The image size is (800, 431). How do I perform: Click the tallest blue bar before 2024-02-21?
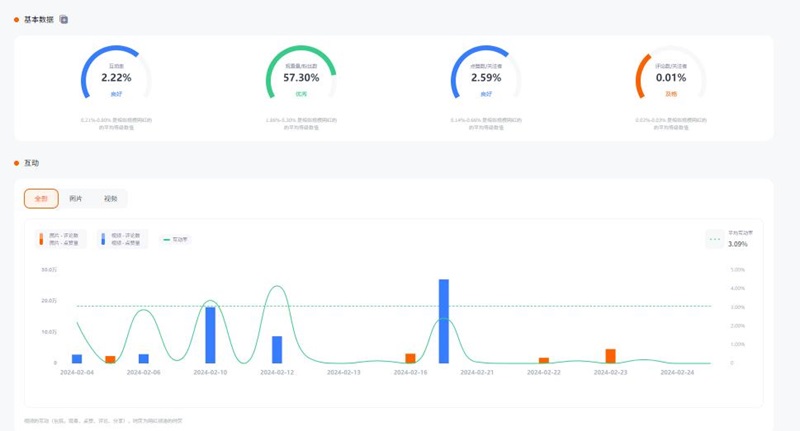click(x=444, y=320)
